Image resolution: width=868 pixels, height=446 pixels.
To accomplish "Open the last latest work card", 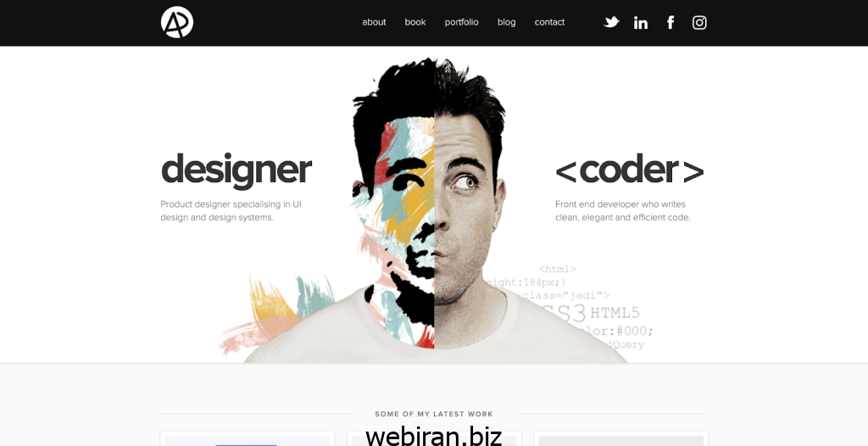I will (621, 439).
